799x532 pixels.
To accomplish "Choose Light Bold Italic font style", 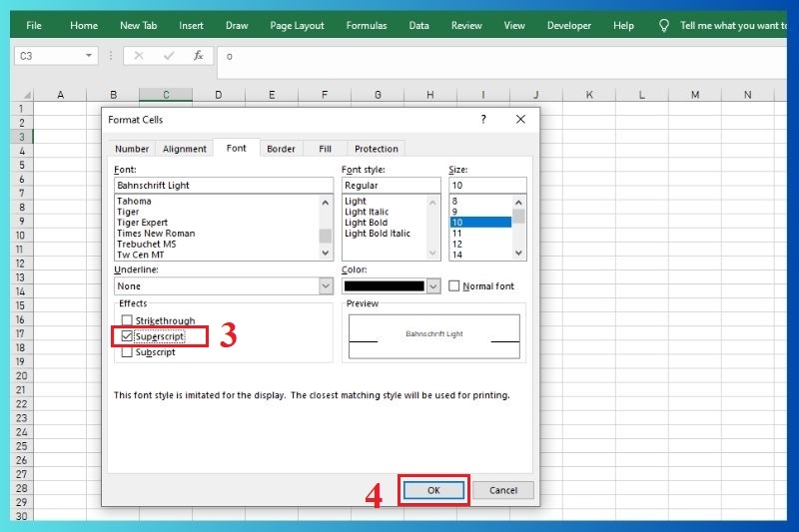I will point(378,234).
